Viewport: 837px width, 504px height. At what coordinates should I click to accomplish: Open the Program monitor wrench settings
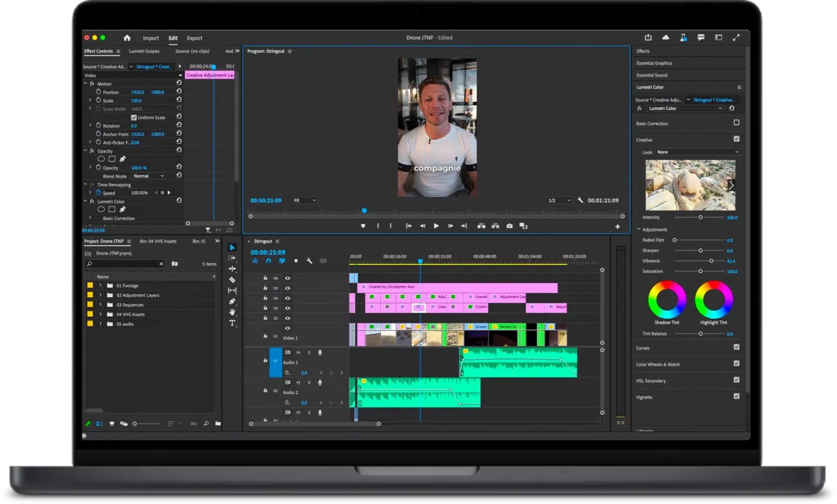point(580,200)
